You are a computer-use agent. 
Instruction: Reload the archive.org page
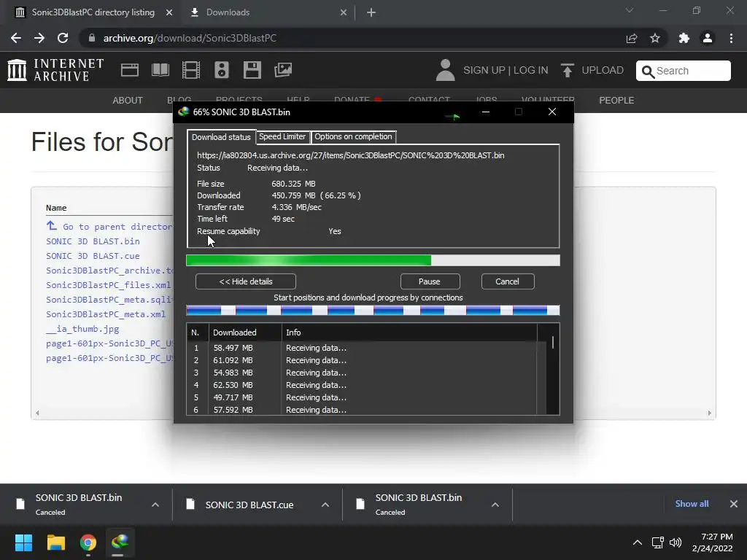(x=63, y=38)
